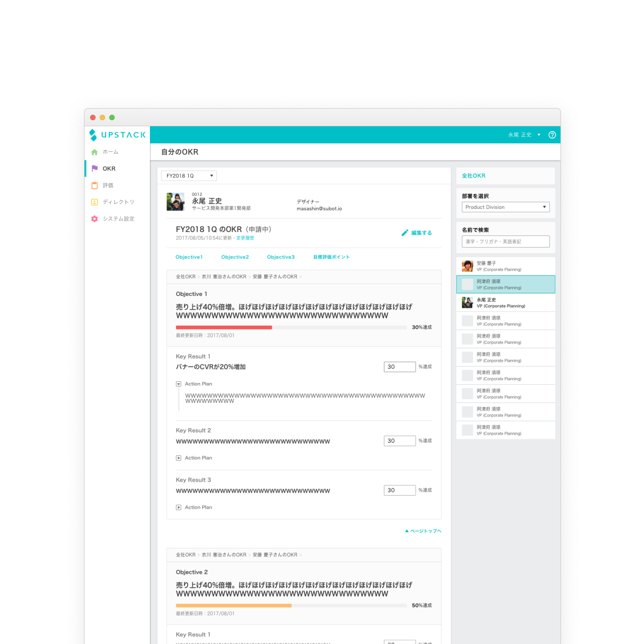The height and width of the screenshot is (644, 644).
Task: Open the FY2018 1Q period dropdown
Action: click(x=189, y=176)
